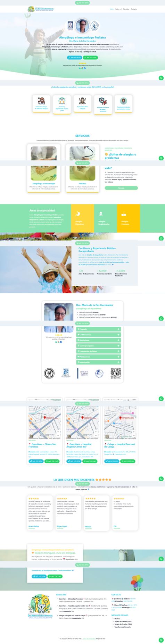Expand the Certificaciones section

pyautogui.click(x=99, y=335)
